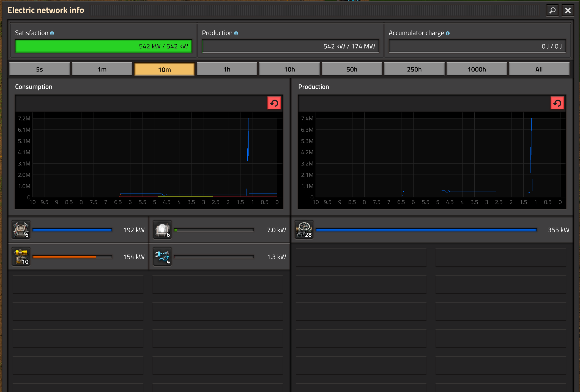The width and height of the screenshot is (580, 392).
Task: Click the Satisfaction label
Action: [32, 33]
